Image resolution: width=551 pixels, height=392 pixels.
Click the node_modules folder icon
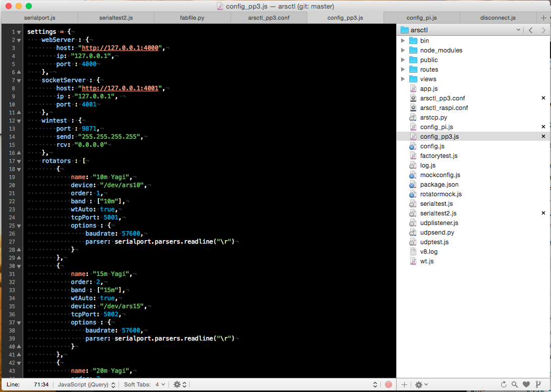coord(413,50)
